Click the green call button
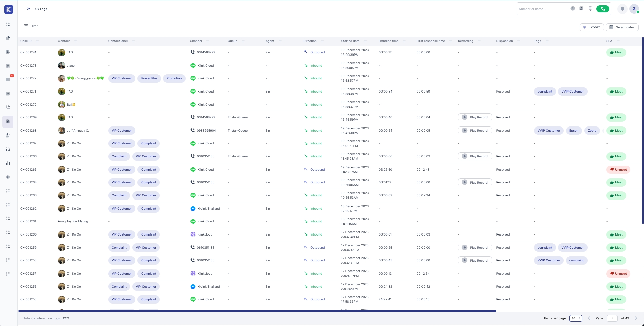The width and height of the screenshot is (644, 326). [x=603, y=9]
